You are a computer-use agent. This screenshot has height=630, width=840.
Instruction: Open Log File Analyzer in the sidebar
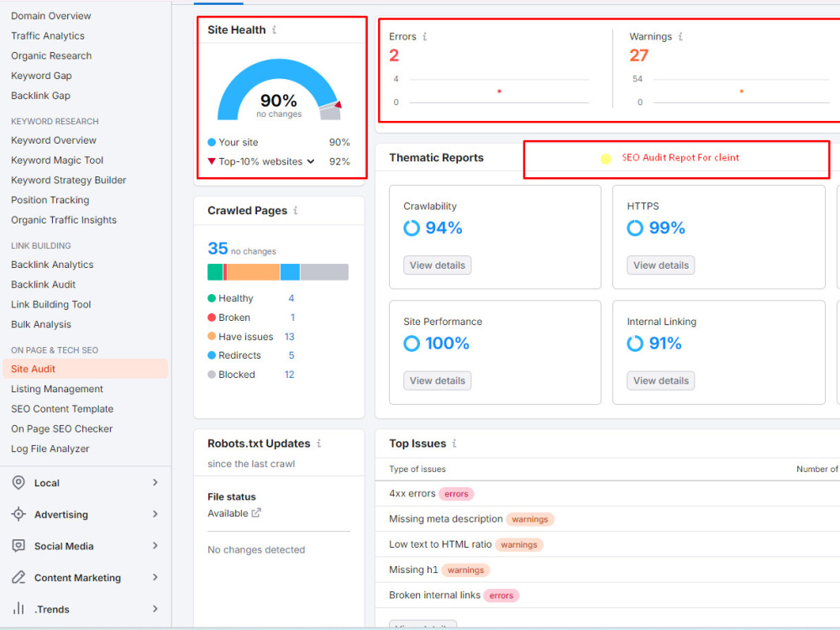[50, 449]
